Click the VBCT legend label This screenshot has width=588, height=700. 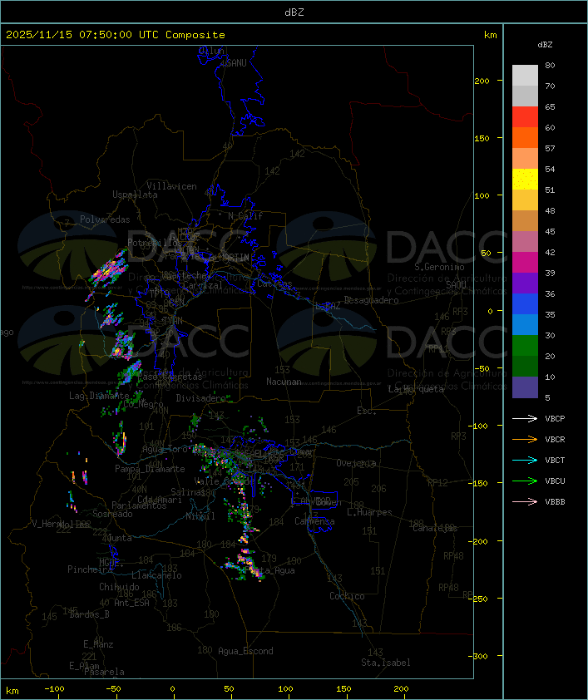click(x=555, y=460)
